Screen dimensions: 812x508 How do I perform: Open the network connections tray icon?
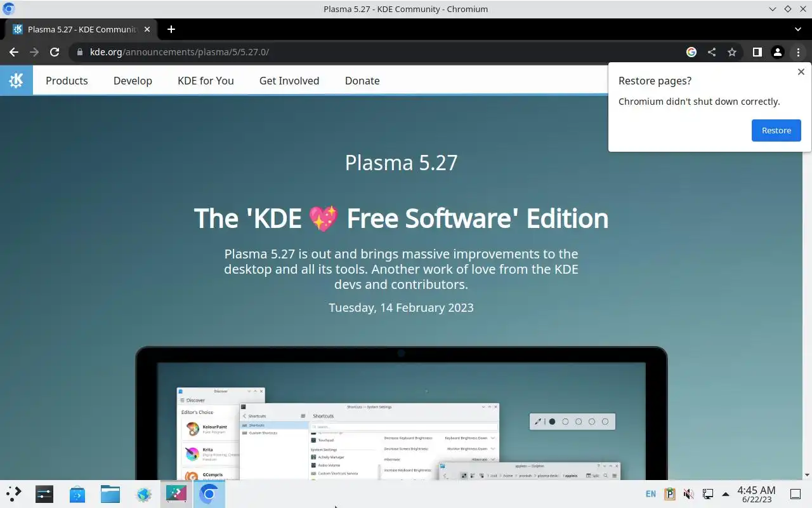click(x=708, y=494)
